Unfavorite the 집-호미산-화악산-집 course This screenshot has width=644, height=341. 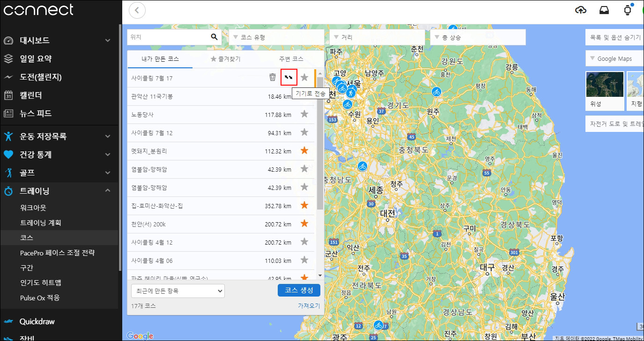coord(304,205)
